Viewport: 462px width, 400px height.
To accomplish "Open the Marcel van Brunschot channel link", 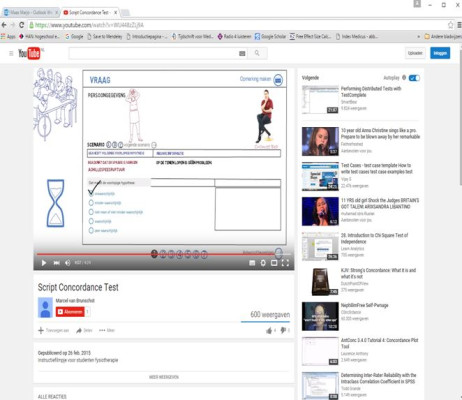I will click(75, 301).
